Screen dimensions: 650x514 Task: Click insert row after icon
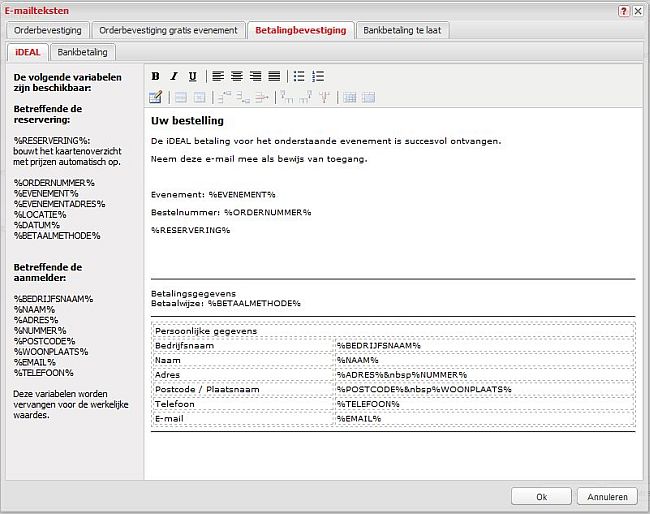coord(243,97)
